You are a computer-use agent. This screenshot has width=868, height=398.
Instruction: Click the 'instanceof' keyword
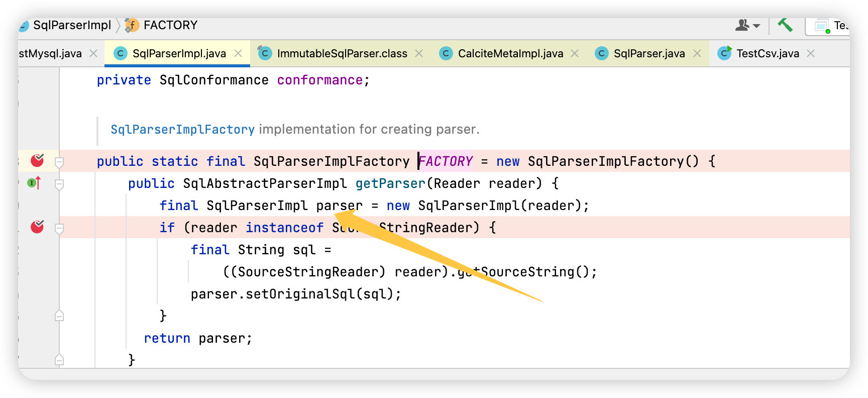pos(284,228)
